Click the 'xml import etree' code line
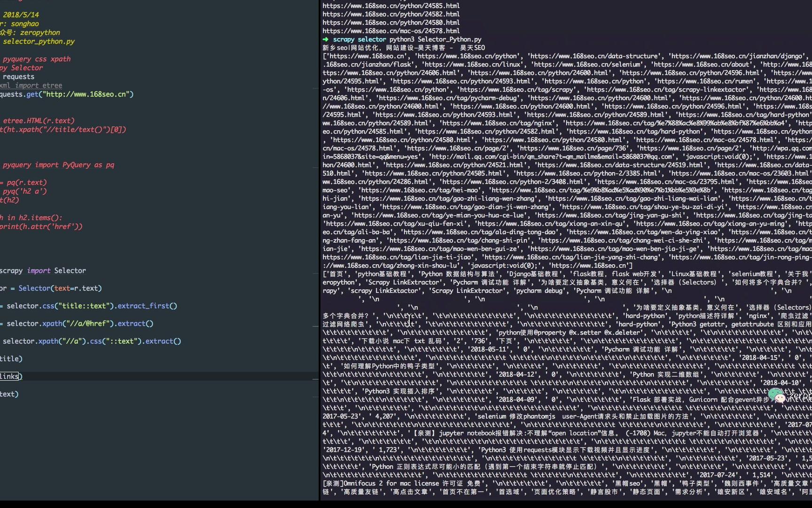Screen dimensions: 812x508 [31, 85]
